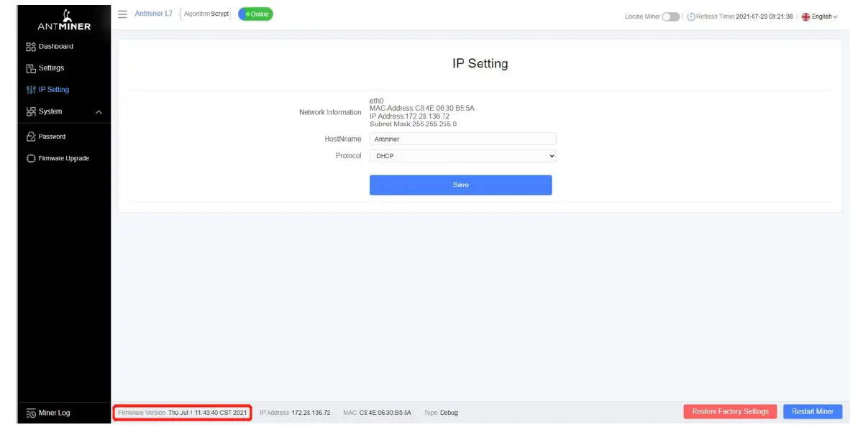Click the IP Address 172.28.136.72 line in Network Information
This screenshot has width=868, height=435.
click(409, 116)
